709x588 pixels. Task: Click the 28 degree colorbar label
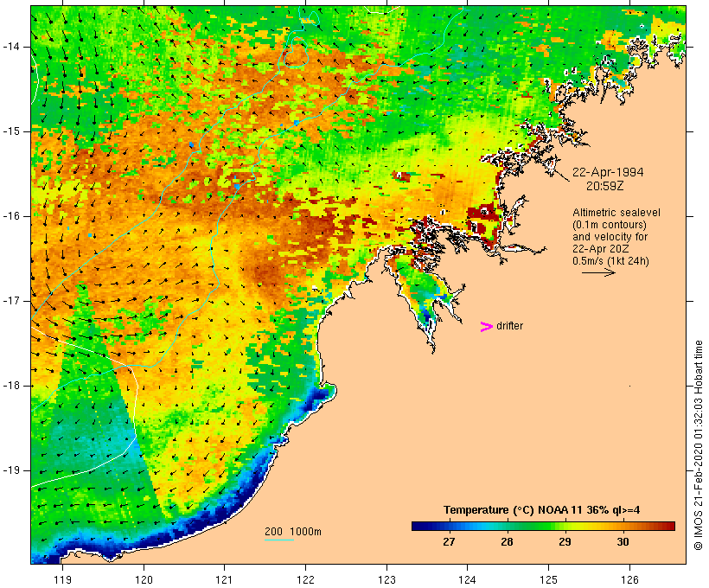point(507,542)
